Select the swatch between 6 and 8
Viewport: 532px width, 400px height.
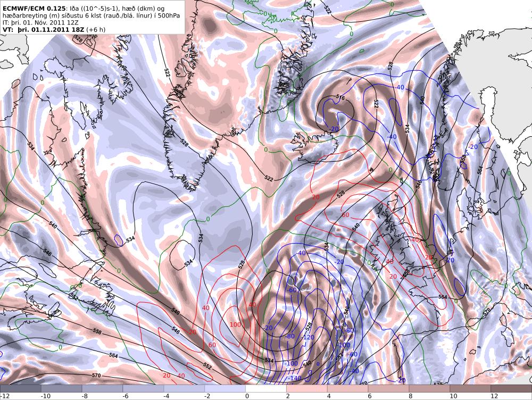pos(389,389)
